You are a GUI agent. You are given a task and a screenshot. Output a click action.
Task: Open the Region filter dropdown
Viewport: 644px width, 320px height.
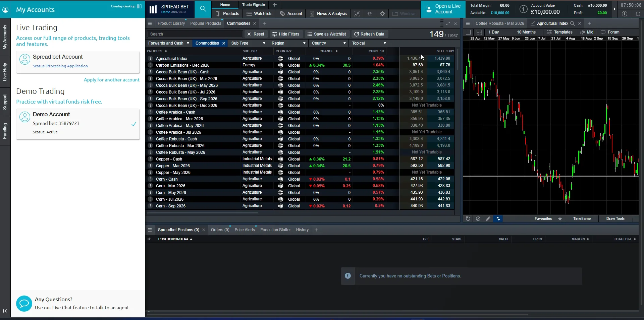pyautogui.click(x=288, y=43)
